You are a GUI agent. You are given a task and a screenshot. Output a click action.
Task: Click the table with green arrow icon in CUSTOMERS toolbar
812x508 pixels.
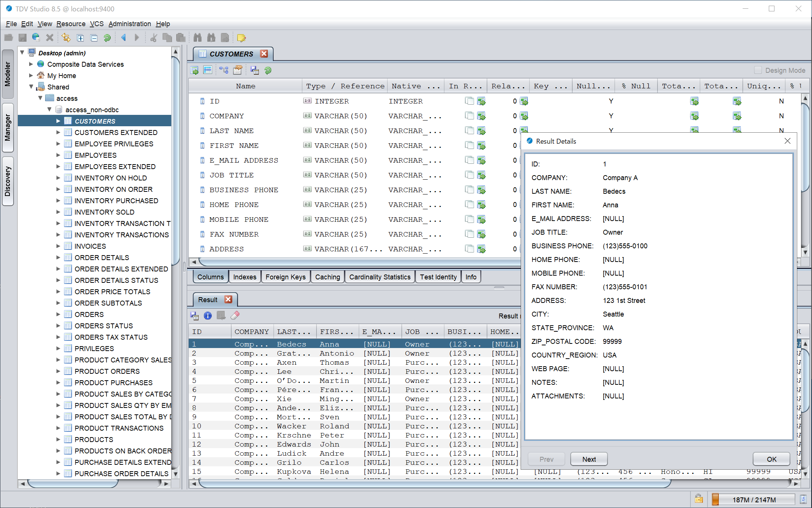[x=194, y=70]
